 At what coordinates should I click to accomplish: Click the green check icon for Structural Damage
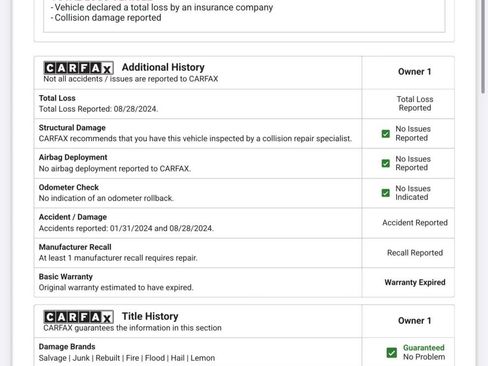pos(386,134)
